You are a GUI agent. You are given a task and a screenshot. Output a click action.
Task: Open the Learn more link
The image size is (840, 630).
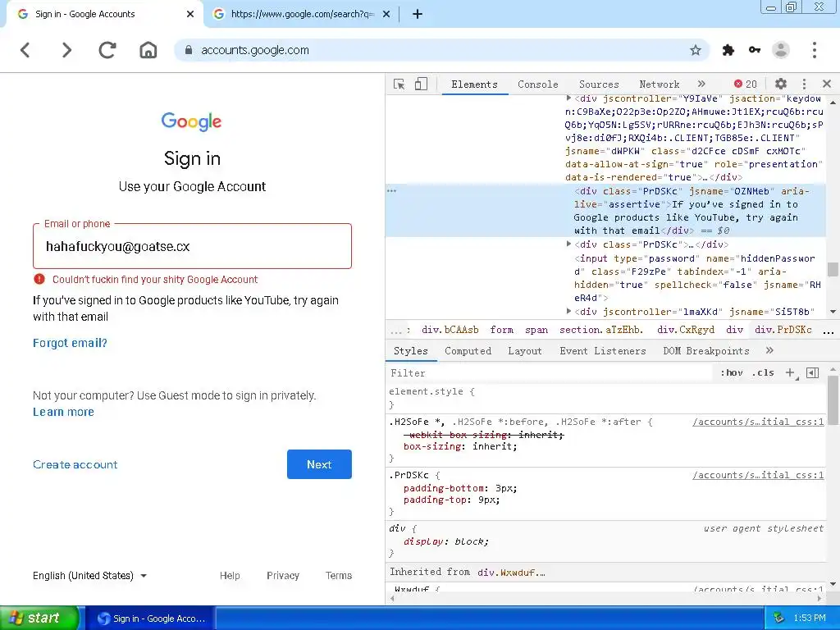(63, 412)
